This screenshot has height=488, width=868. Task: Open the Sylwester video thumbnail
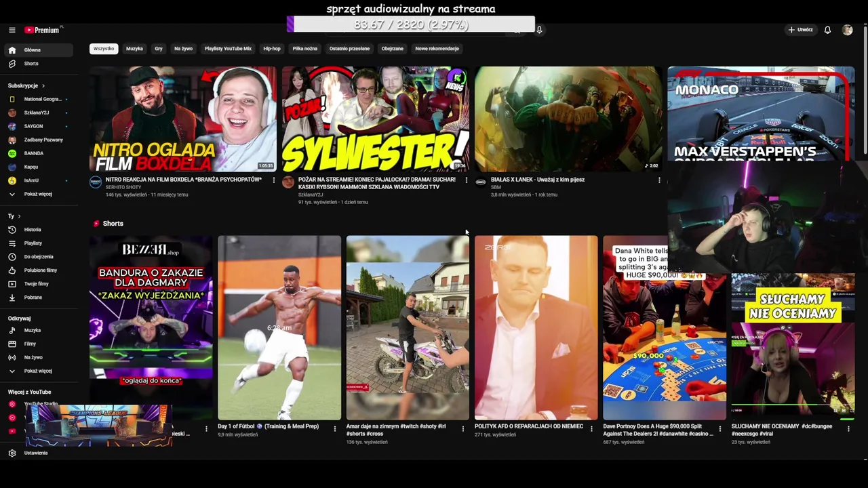(x=376, y=119)
